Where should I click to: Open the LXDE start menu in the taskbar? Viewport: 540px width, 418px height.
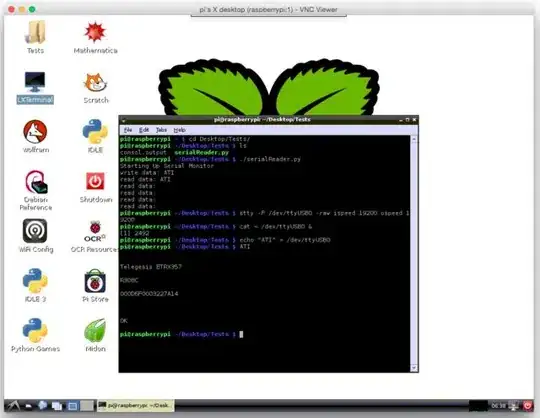[x=13, y=406]
